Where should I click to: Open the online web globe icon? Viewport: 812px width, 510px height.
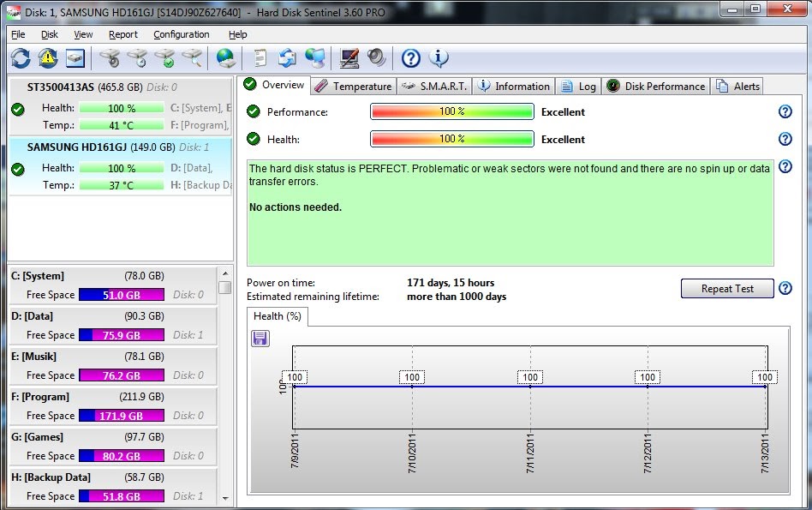[x=224, y=57]
